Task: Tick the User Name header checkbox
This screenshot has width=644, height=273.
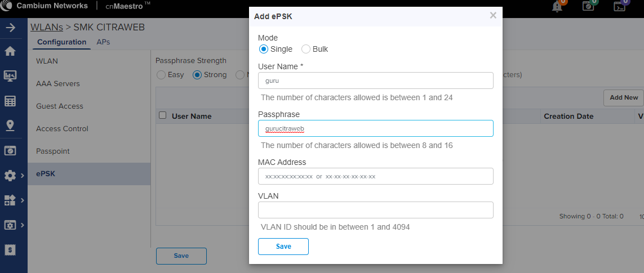Action: click(x=163, y=115)
